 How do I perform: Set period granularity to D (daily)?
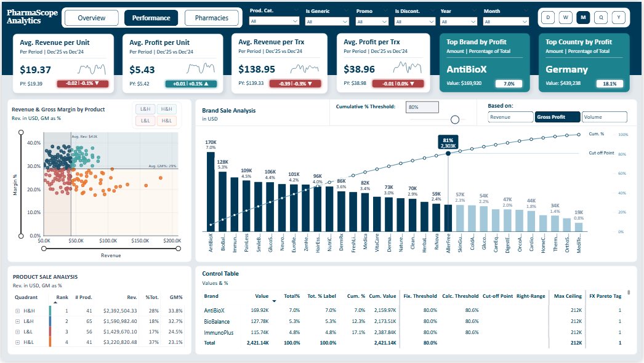click(548, 17)
